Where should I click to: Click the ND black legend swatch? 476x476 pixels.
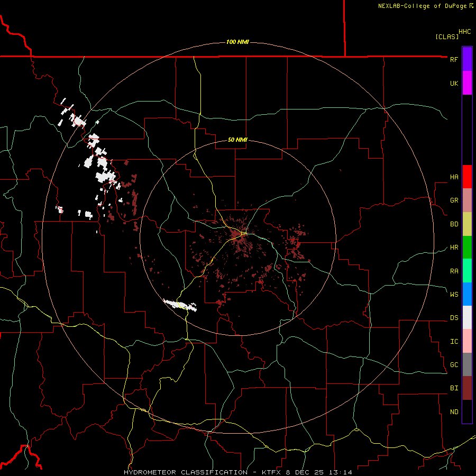467,411
